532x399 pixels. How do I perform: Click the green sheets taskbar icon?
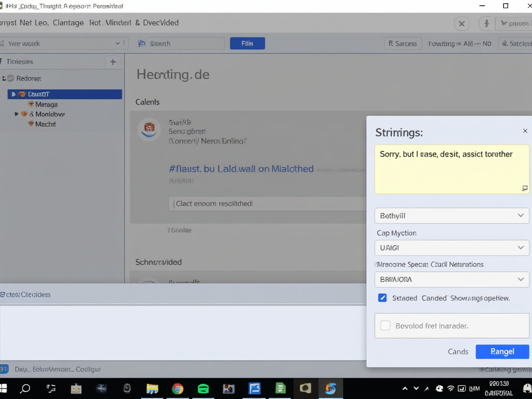[280, 389]
